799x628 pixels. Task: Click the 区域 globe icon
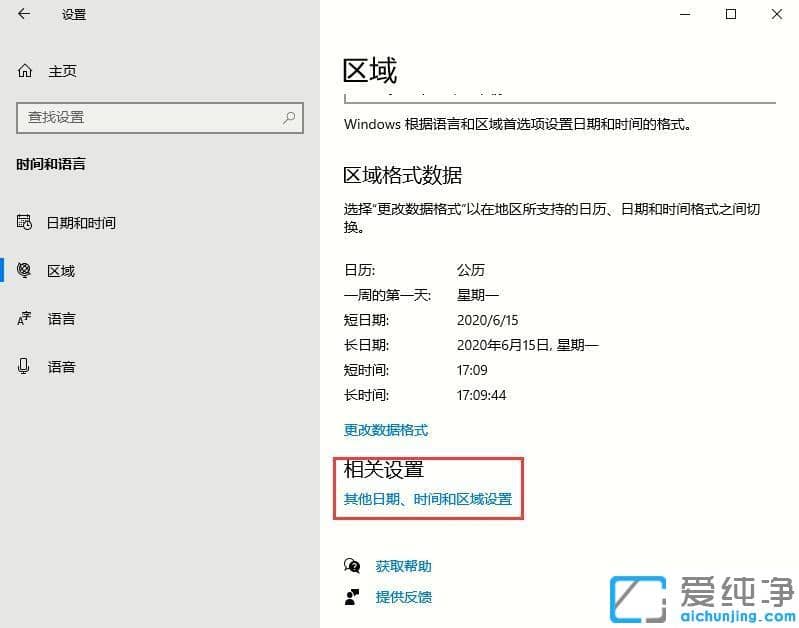point(25,270)
